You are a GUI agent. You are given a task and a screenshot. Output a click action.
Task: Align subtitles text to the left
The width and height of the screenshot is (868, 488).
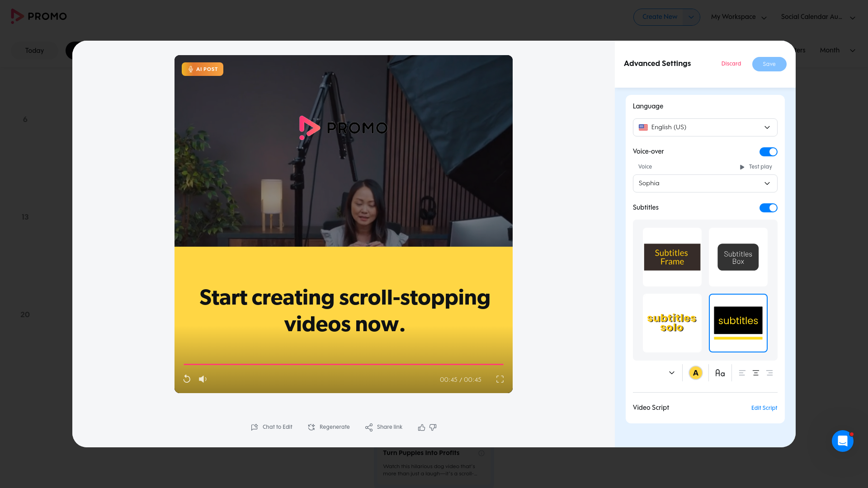coord(742,373)
